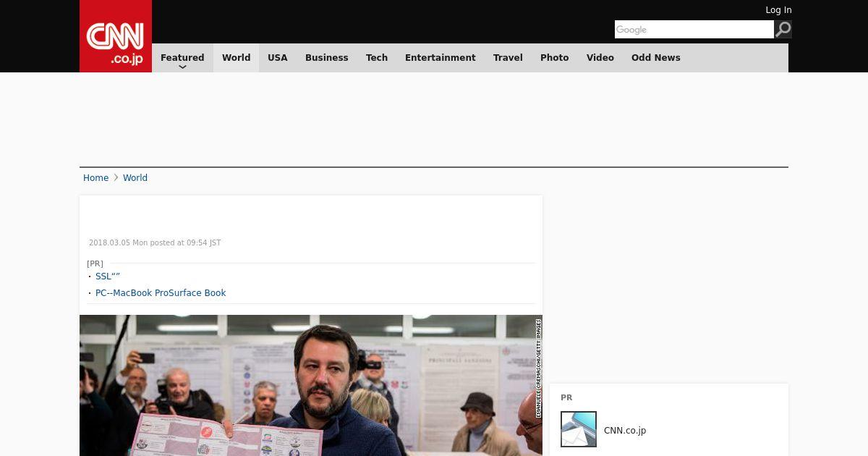Open the Video section
Viewport: 868px width, 456px height.
coord(600,58)
